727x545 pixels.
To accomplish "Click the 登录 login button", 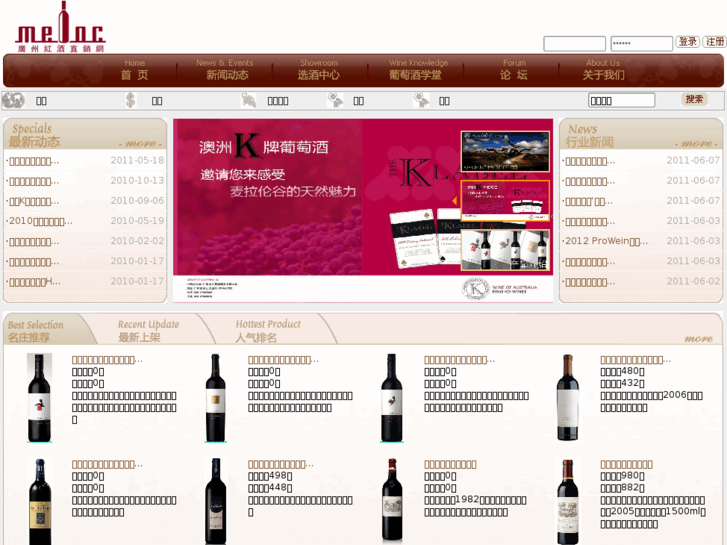I will 688,42.
